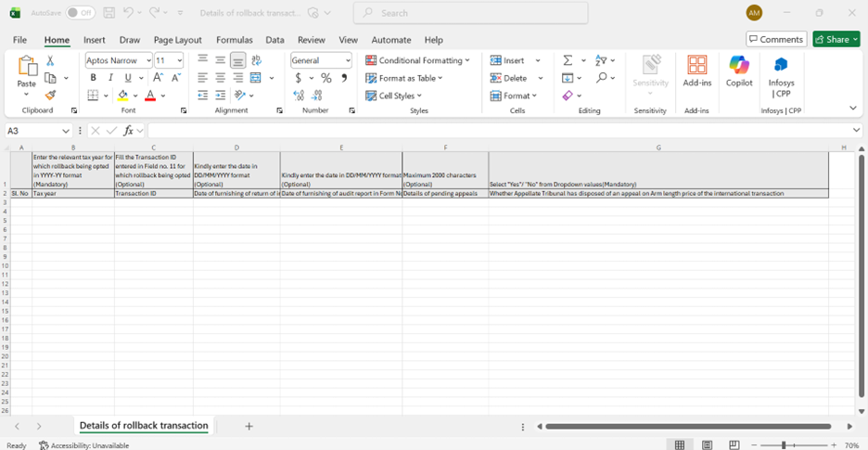Apply the yellow fill color

pos(123,96)
